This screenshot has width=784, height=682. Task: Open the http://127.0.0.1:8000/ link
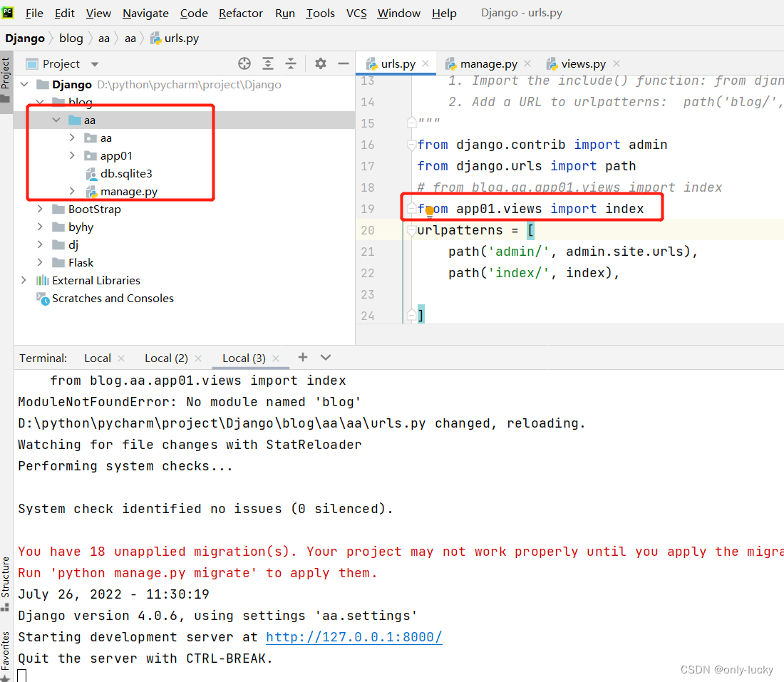[x=354, y=636]
